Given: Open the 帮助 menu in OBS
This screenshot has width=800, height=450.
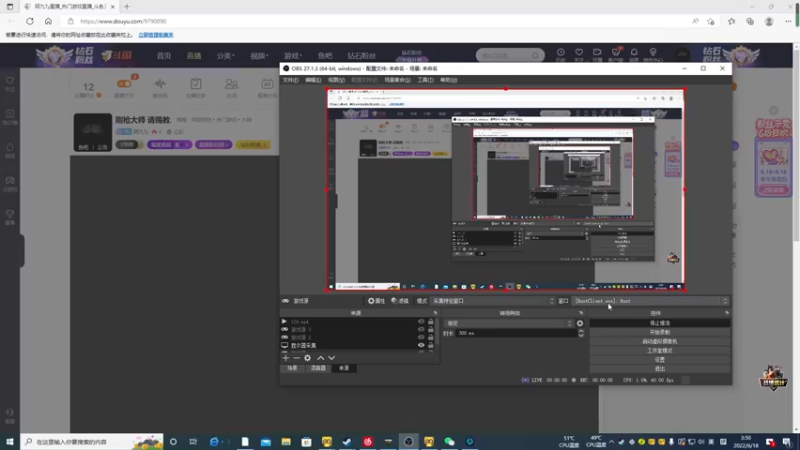Looking at the screenshot, I should [448, 80].
